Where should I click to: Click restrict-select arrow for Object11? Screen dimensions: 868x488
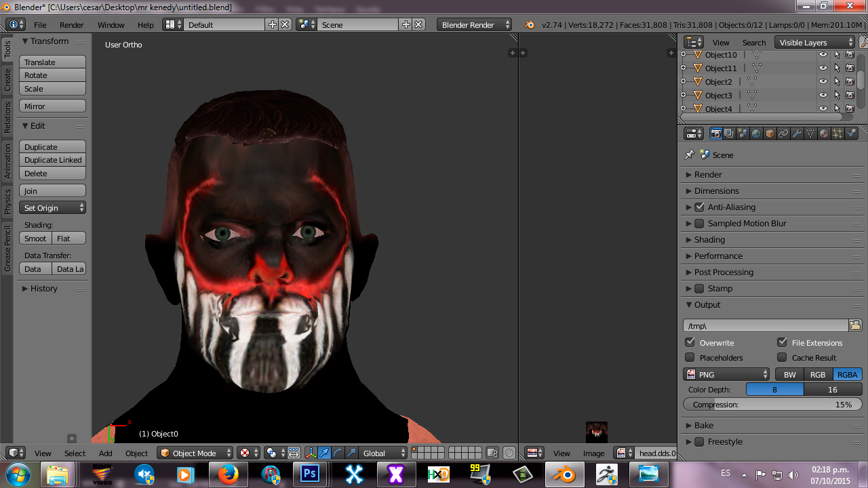tap(837, 68)
